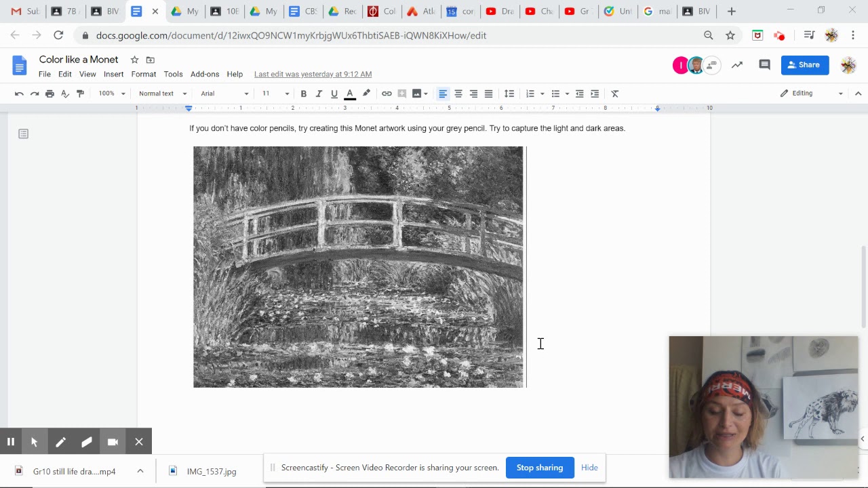
Task: Toggle Italic formatting
Action: coord(319,94)
